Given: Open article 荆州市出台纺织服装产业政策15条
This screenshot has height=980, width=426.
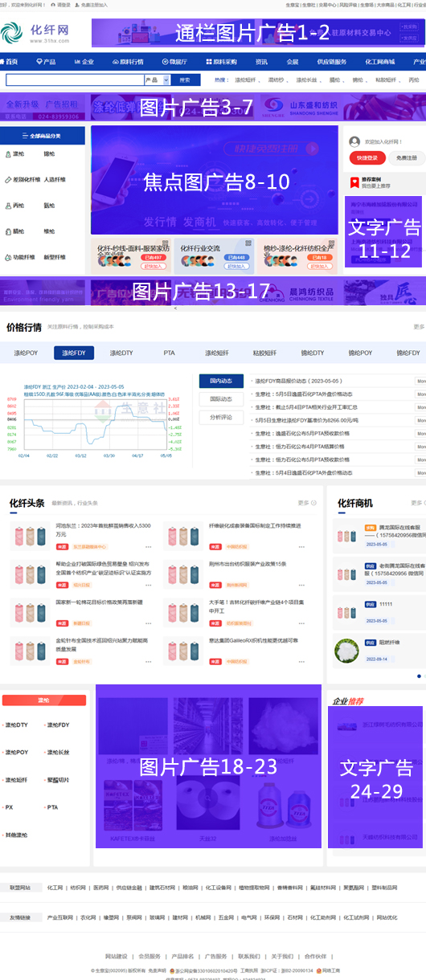Looking at the screenshot, I should 248,564.
